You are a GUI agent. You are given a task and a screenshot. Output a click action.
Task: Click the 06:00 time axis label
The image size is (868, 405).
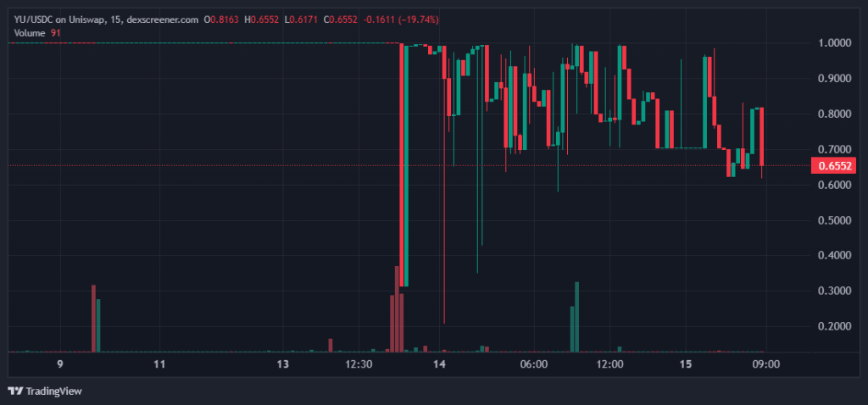tap(532, 364)
